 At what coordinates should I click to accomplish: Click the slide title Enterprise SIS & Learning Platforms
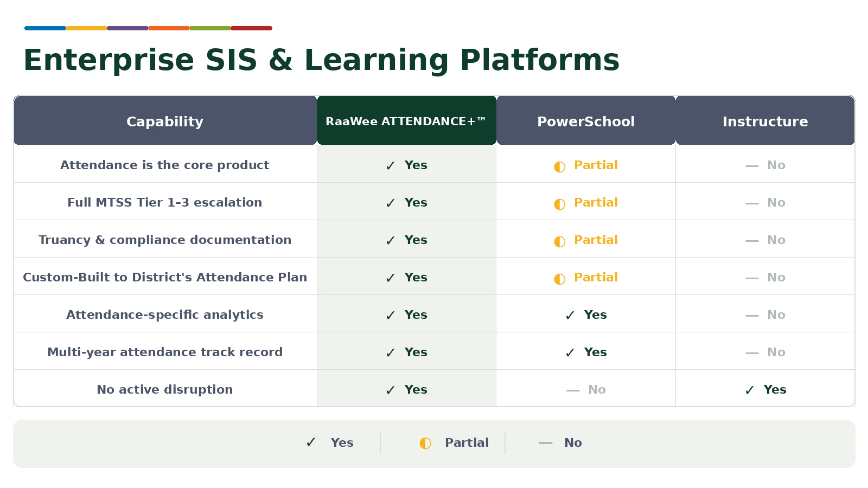(x=321, y=60)
